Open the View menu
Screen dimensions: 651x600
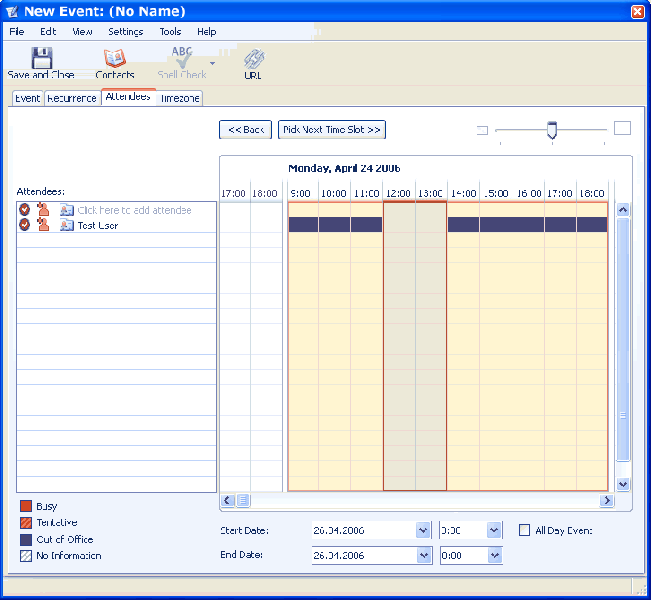[x=82, y=32]
